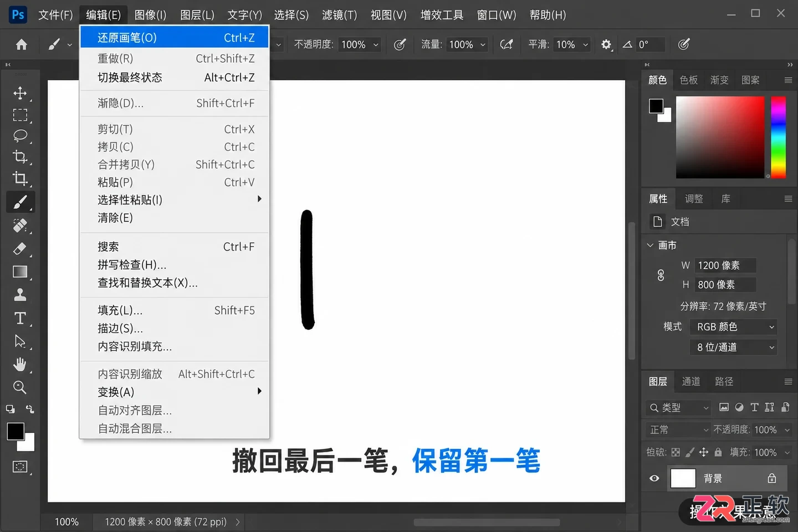Click the Quick Mask mode icon
The height and width of the screenshot is (532, 798).
pyautogui.click(x=20, y=467)
